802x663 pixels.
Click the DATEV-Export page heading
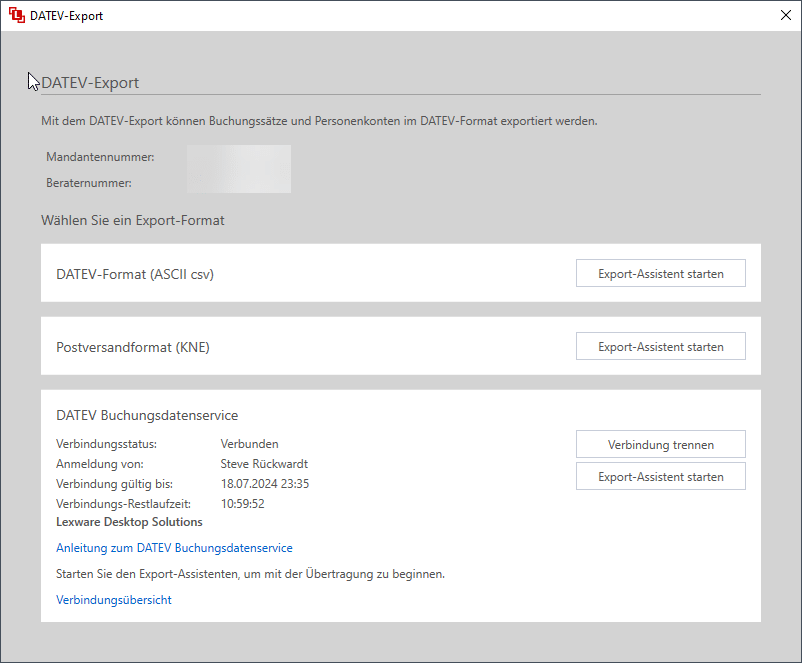click(x=90, y=82)
